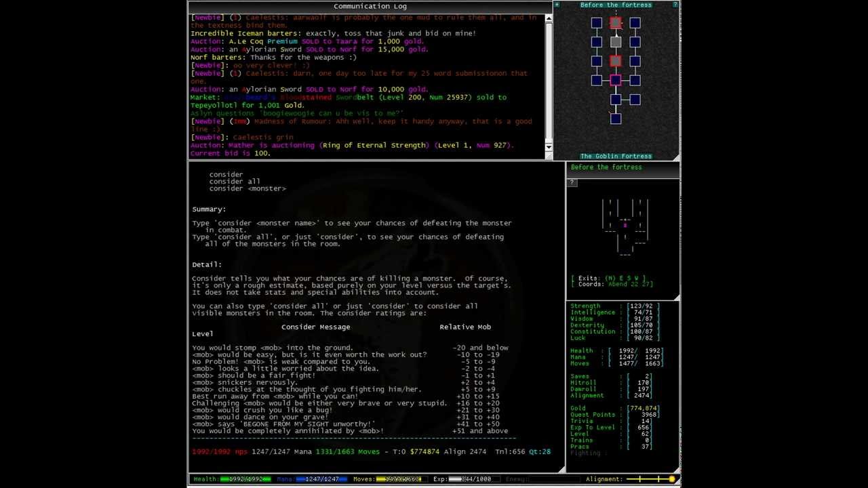Click the 'Current bid is 100.' line

pyautogui.click(x=231, y=153)
